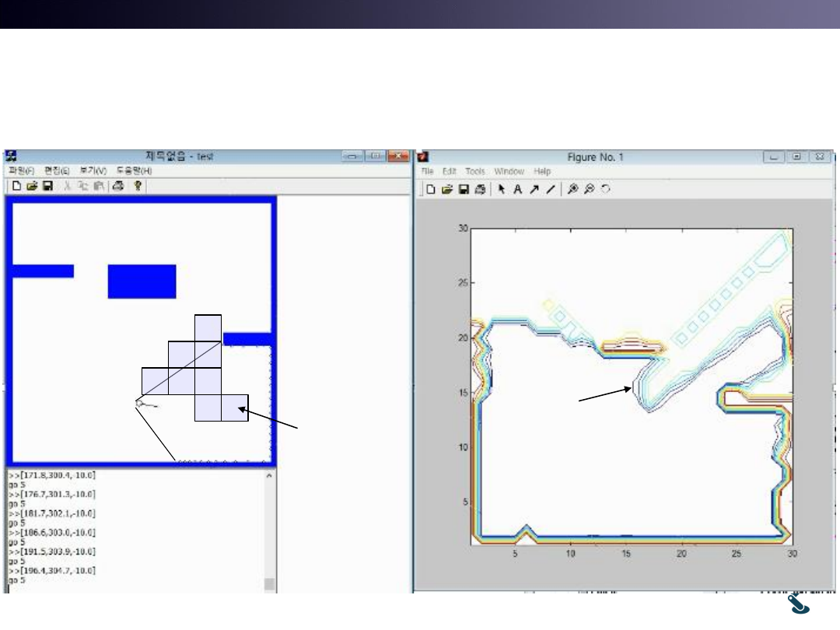The height and width of the screenshot is (630, 840).
Task: Open the 보기(V) menu
Action: coord(92,170)
